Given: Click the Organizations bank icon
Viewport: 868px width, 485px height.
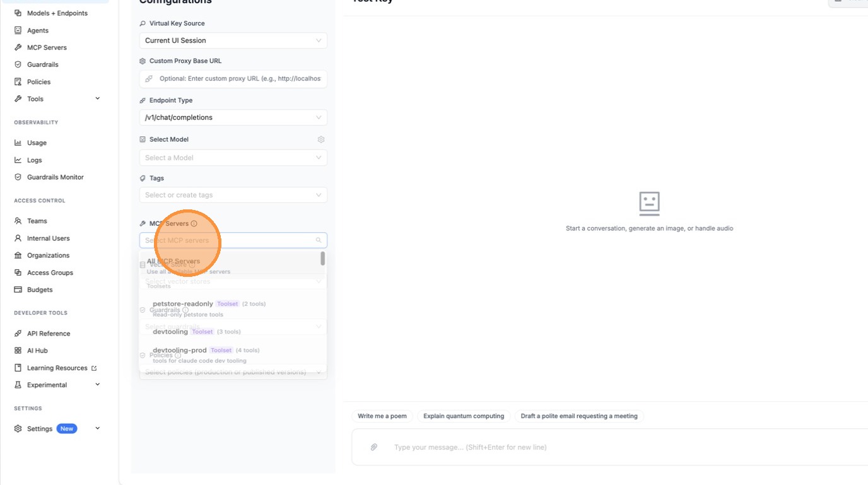Looking at the screenshot, I should click(18, 255).
